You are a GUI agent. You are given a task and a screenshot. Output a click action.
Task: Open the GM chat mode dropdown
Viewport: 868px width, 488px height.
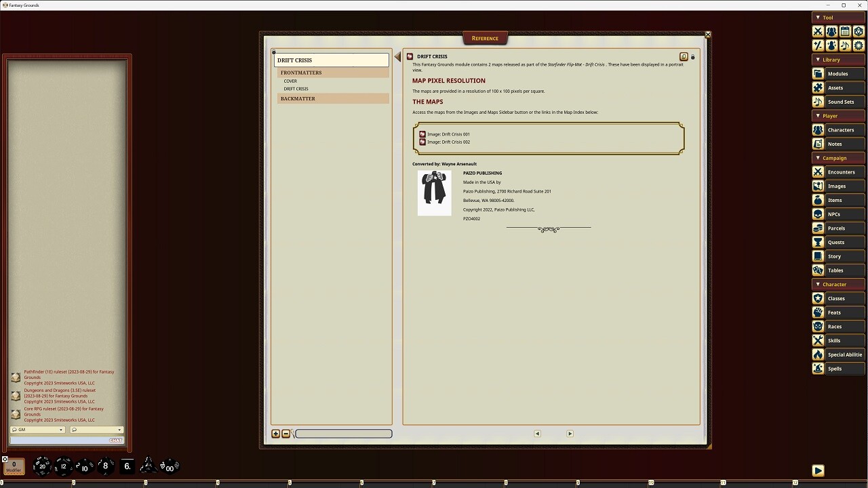pos(37,430)
